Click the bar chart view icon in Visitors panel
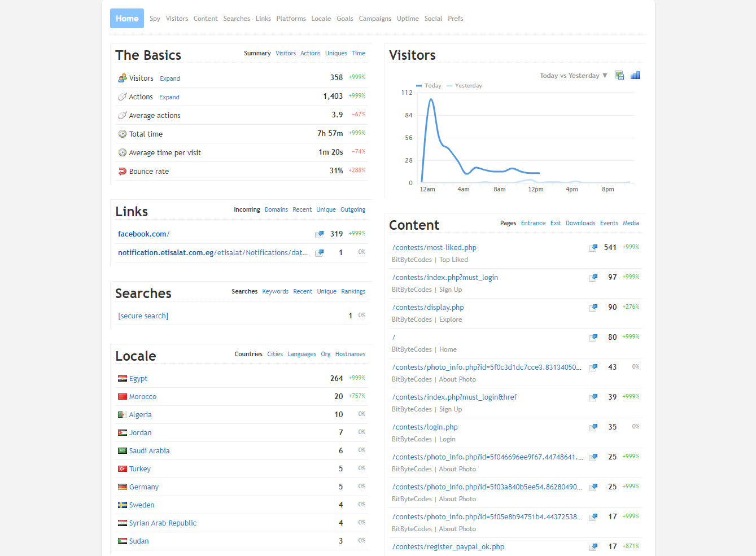The image size is (756, 556). [635, 75]
